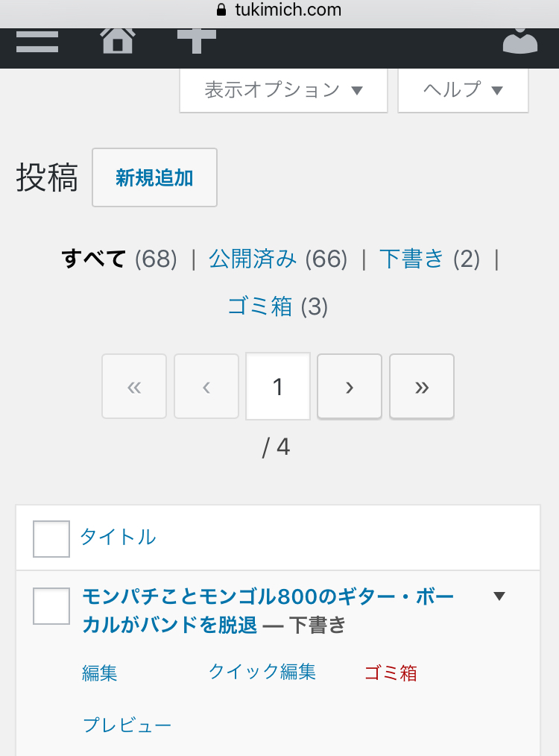The width and height of the screenshot is (559, 756).
Task: View ゴミ箱 (3) trashed posts filter
Action: pos(278,306)
